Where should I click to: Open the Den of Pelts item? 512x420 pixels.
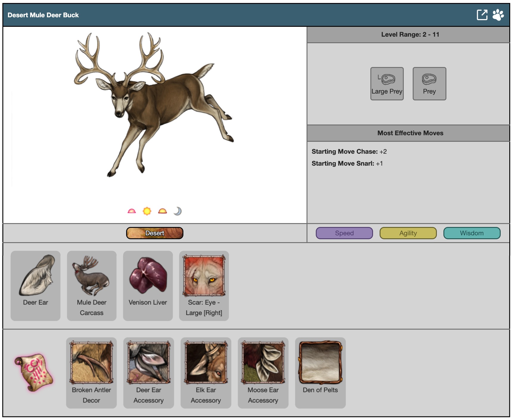pos(320,372)
